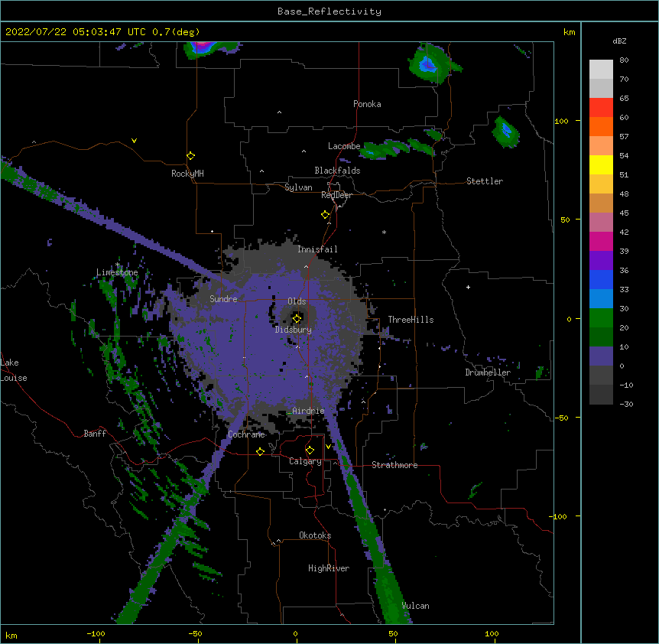Click the Sundre city label

pyautogui.click(x=223, y=299)
